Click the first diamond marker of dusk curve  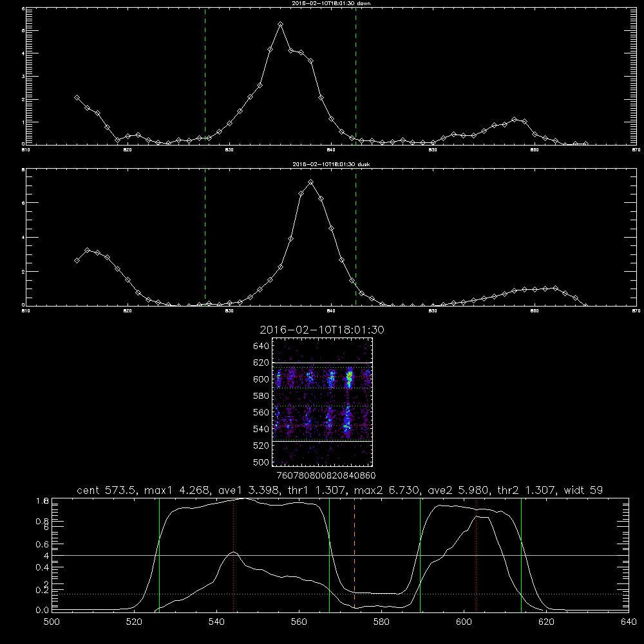point(77,260)
